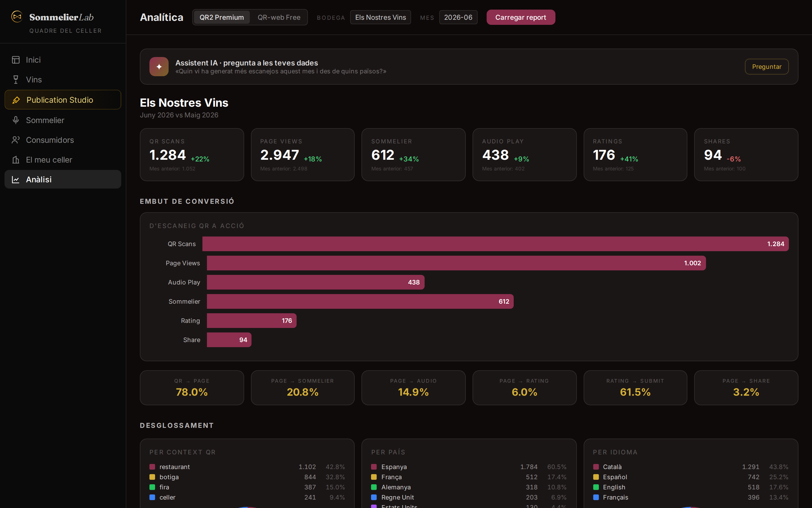Click the Espanya percentage 60.5%

pyautogui.click(x=557, y=467)
